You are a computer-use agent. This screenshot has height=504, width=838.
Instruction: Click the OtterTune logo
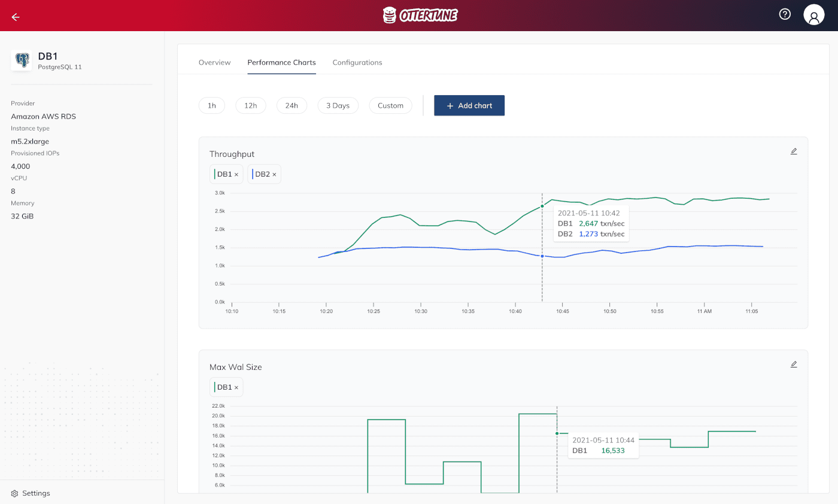pyautogui.click(x=420, y=14)
